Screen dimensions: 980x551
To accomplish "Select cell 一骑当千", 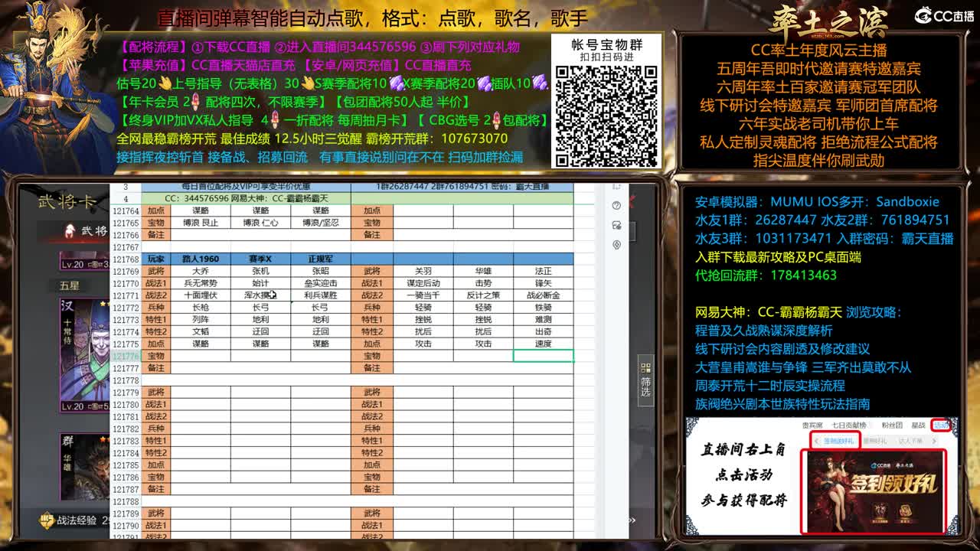I will (423, 295).
